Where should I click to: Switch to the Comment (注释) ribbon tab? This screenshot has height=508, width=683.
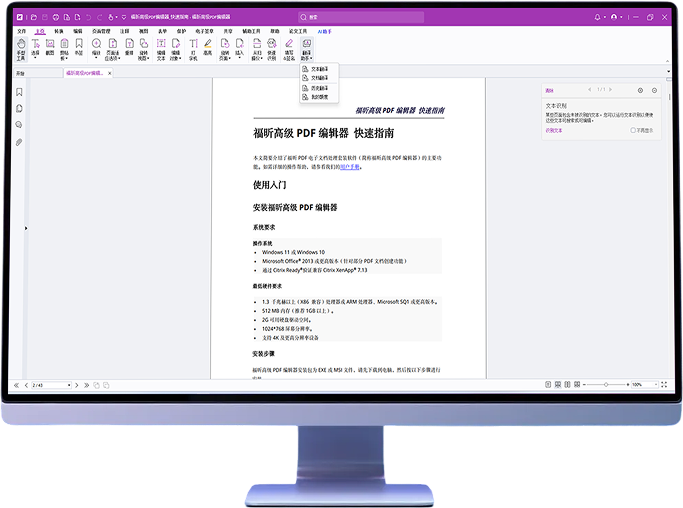click(125, 31)
